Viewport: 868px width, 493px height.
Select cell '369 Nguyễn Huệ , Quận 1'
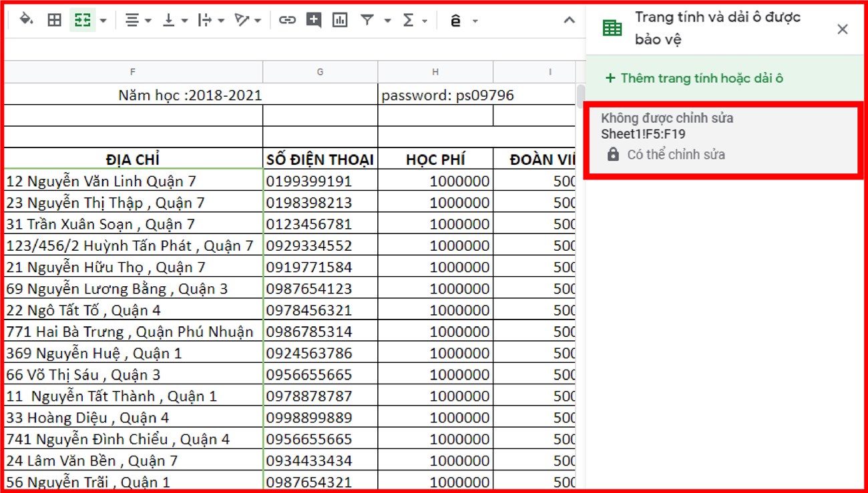(x=133, y=353)
